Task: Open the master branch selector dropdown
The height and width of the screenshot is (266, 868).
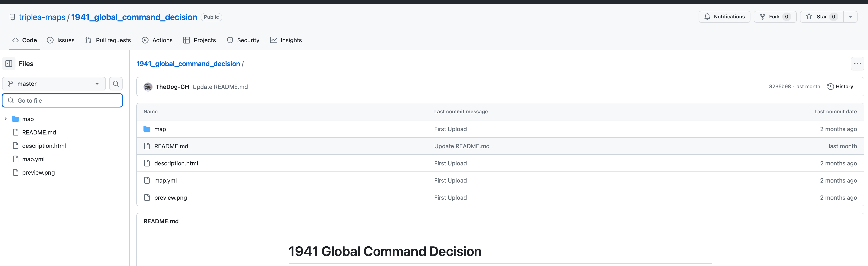Action: (x=54, y=83)
